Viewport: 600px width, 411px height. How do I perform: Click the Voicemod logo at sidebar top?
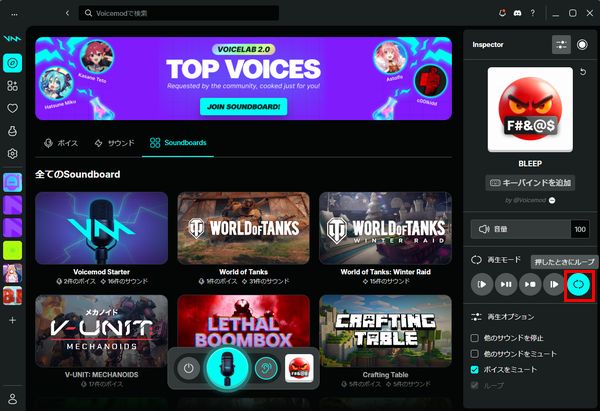[x=12, y=39]
